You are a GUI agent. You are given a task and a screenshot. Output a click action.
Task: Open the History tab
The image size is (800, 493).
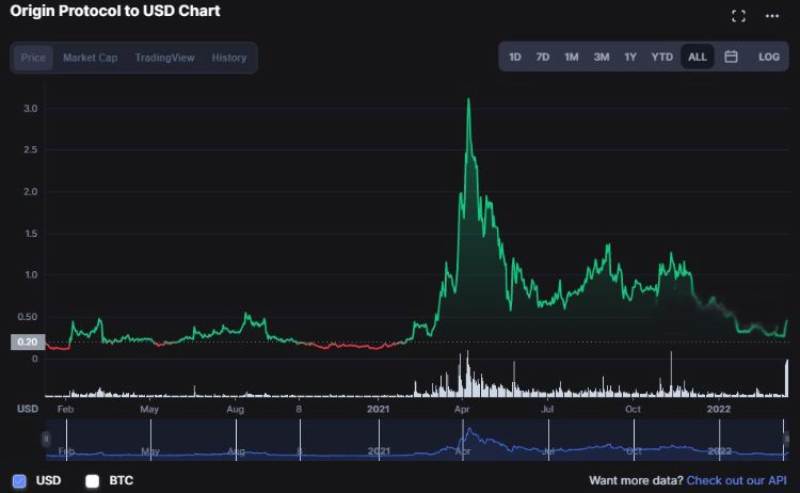pyautogui.click(x=229, y=58)
